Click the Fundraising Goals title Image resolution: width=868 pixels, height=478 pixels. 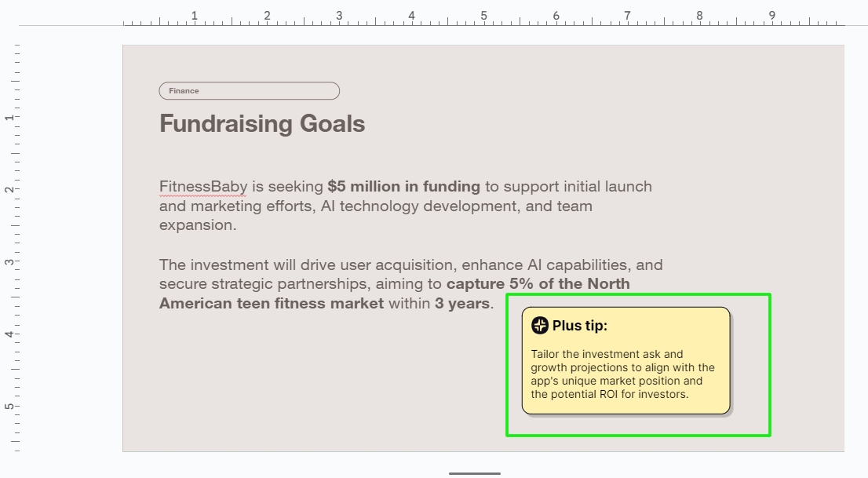tap(262, 123)
